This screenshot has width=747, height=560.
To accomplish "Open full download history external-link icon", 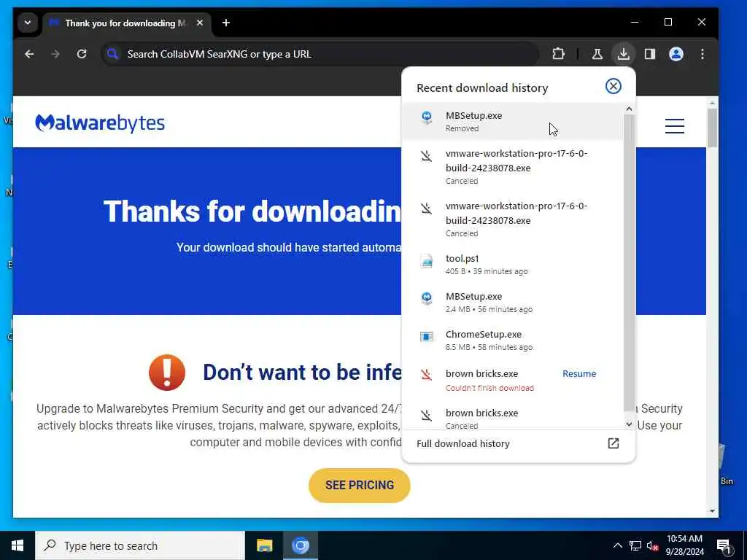I will [613, 443].
